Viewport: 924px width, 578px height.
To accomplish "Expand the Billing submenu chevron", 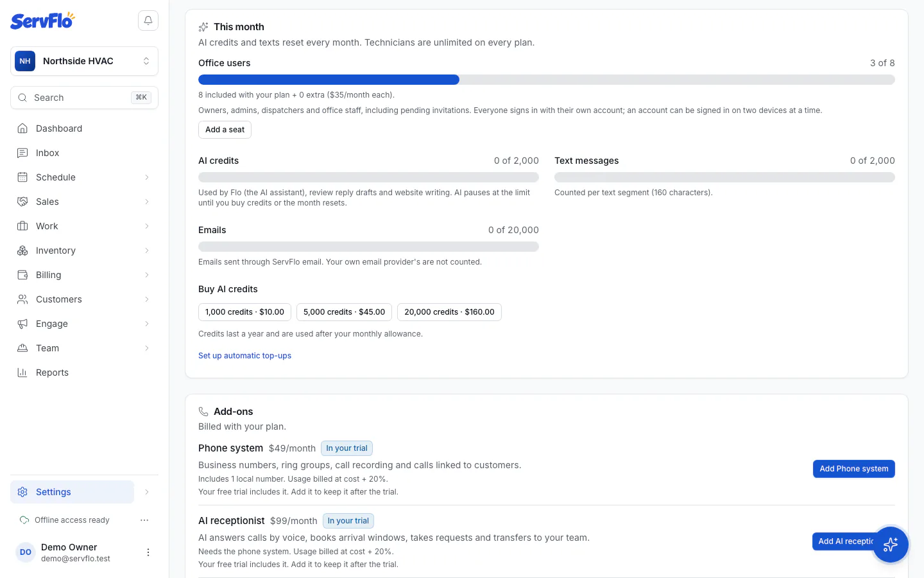I will (147, 275).
